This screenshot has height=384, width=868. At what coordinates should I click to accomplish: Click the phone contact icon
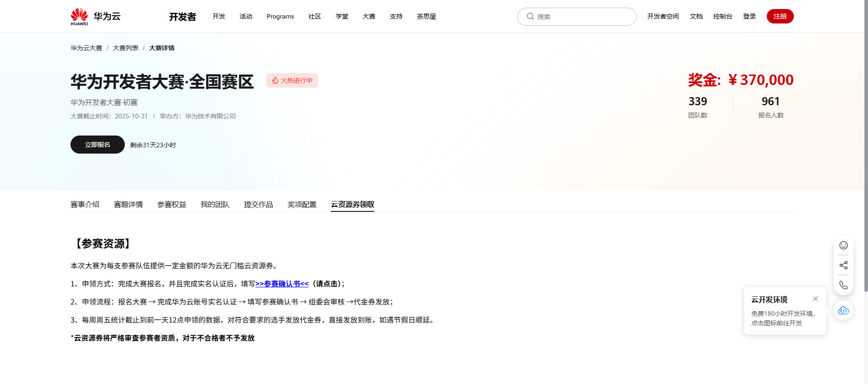(x=843, y=285)
